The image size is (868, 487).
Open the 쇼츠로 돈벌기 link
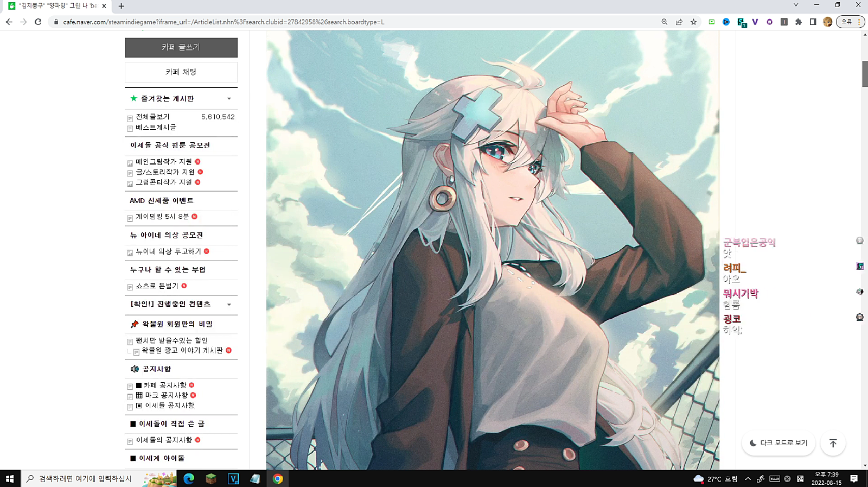click(x=157, y=286)
